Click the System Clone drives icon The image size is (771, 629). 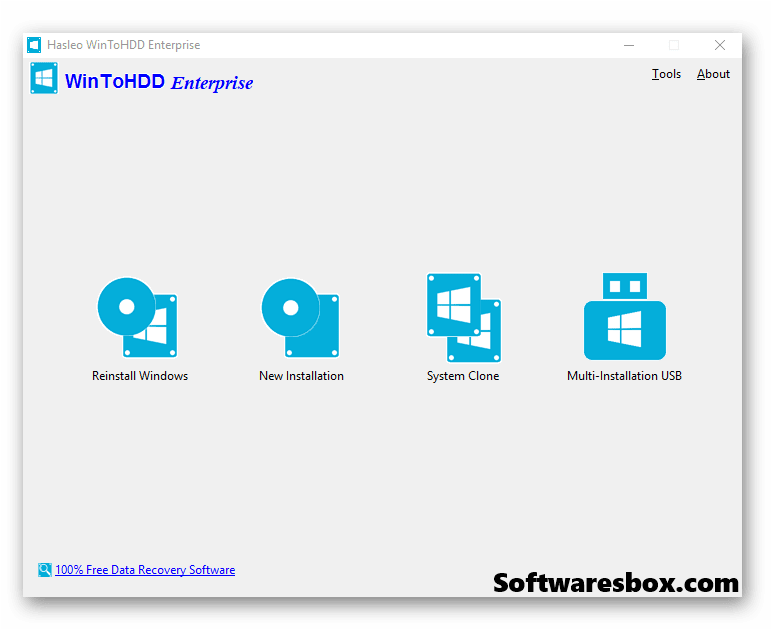tap(464, 318)
